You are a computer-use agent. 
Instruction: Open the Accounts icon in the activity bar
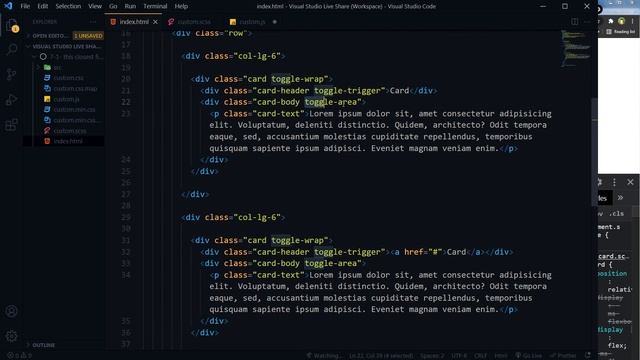[x=12, y=311]
